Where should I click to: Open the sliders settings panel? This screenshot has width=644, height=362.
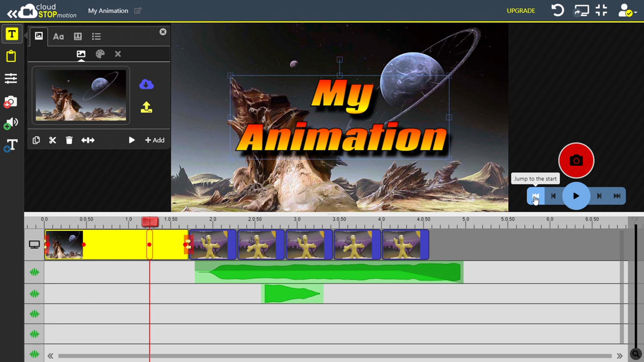tap(11, 79)
